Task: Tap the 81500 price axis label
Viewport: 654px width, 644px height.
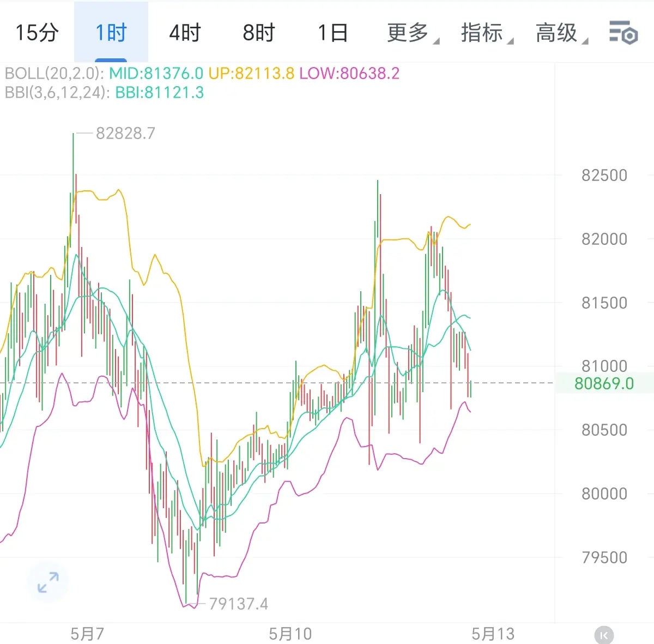Action: [x=604, y=303]
